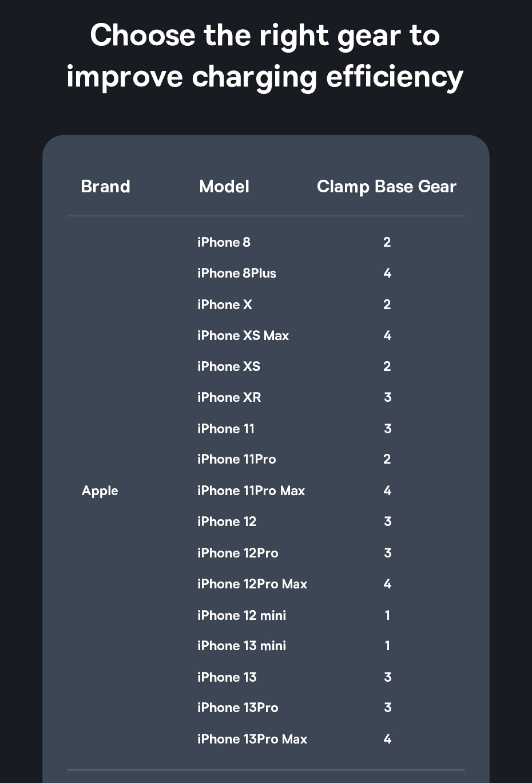Screen dimensions: 532x783
Task: Click the "iPhone XS Max" model name
Action: tap(243, 335)
